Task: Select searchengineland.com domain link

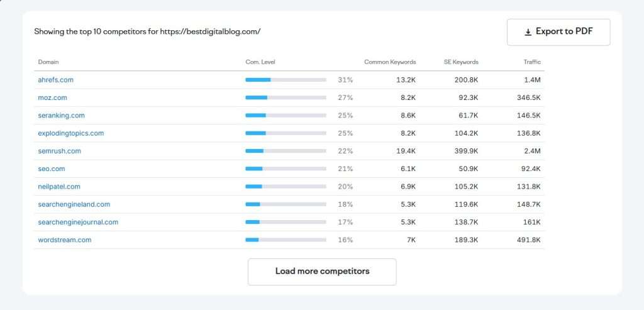Action: pyautogui.click(x=74, y=204)
